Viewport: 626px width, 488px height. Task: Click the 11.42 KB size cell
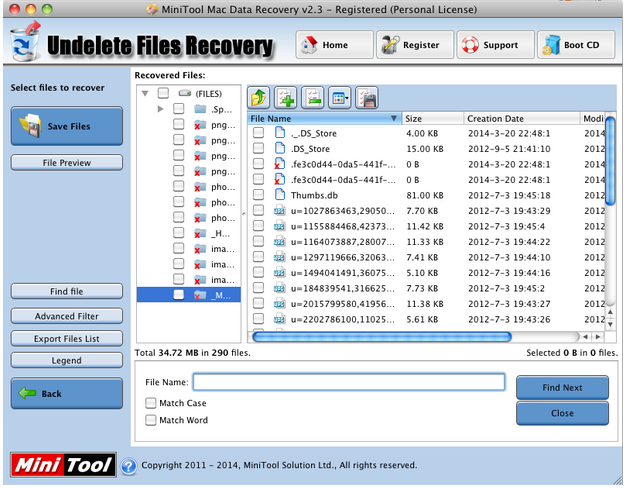tap(425, 226)
